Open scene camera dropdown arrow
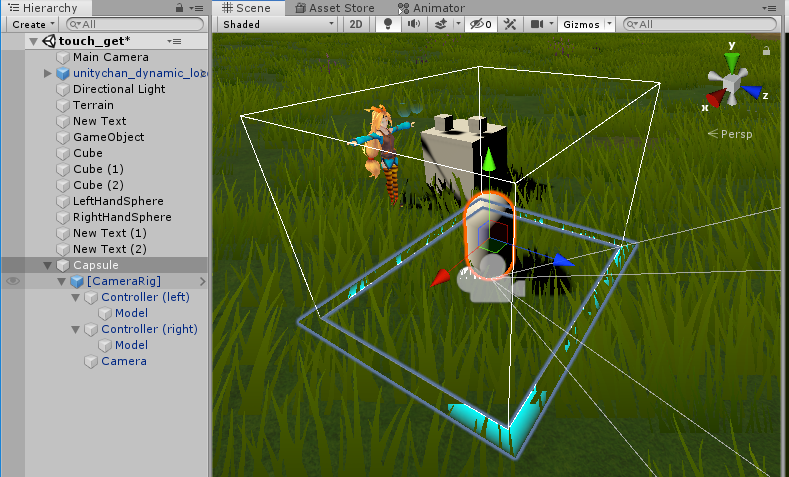789x477 pixels. point(551,24)
